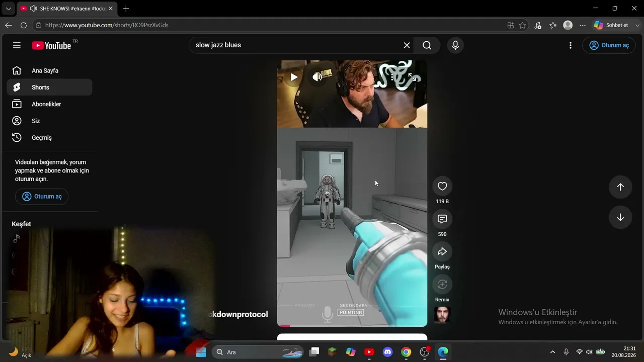Like the Short with the heart button

pyautogui.click(x=442, y=186)
